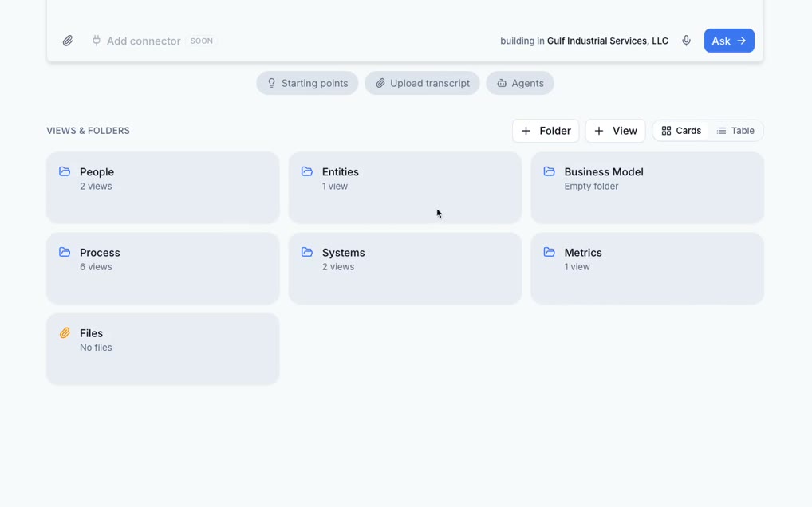Open the Process folder title
The height and width of the screenshot is (507, 812).
pyautogui.click(x=100, y=253)
